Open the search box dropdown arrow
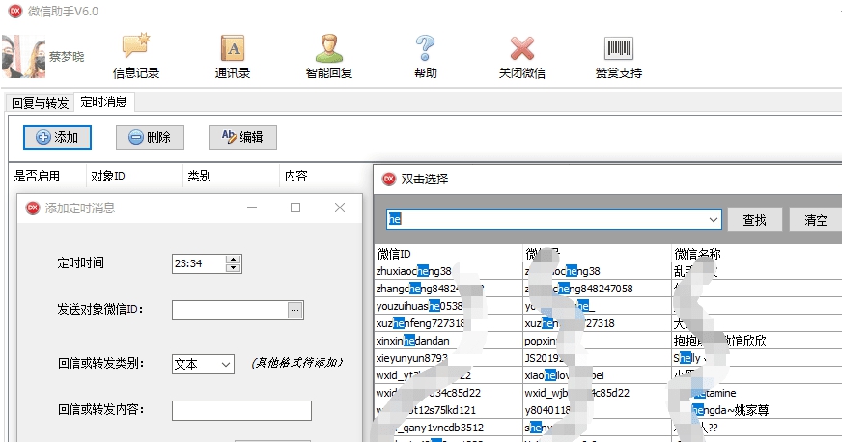 tap(714, 220)
